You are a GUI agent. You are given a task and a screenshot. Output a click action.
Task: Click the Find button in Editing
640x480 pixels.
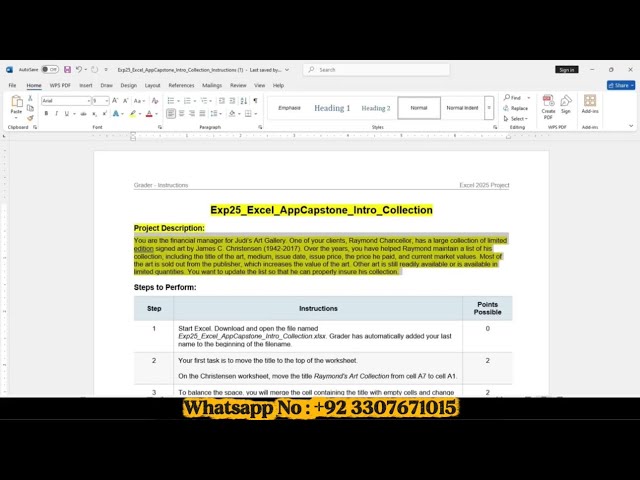coord(513,98)
